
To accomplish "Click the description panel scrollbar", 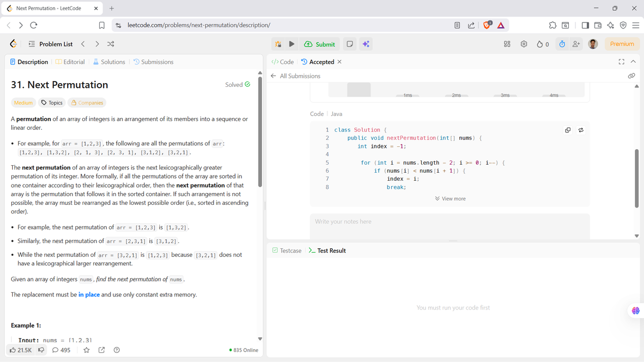I will point(260,131).
